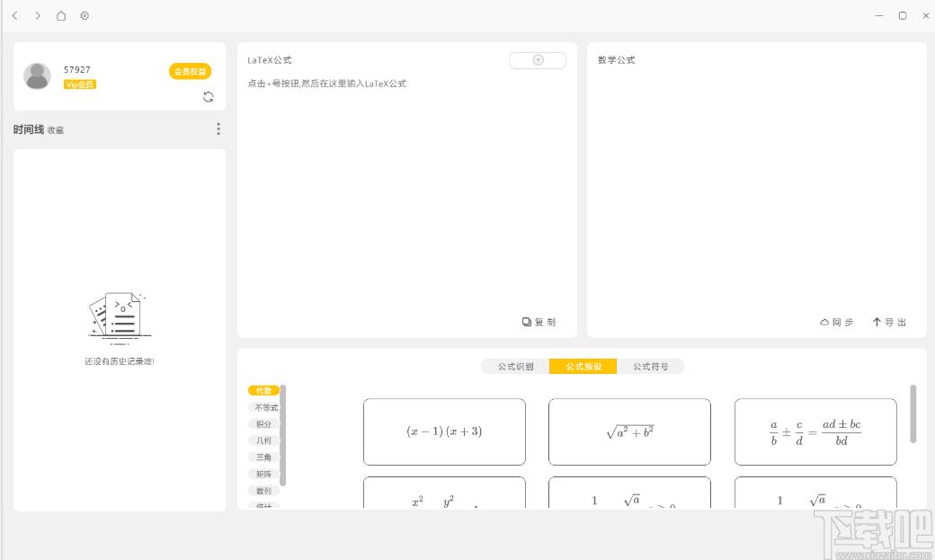The height and width of the screenshot is (560, 935).
Task: Switch to 公式识别 tab
Action: (x=515, y=366)
